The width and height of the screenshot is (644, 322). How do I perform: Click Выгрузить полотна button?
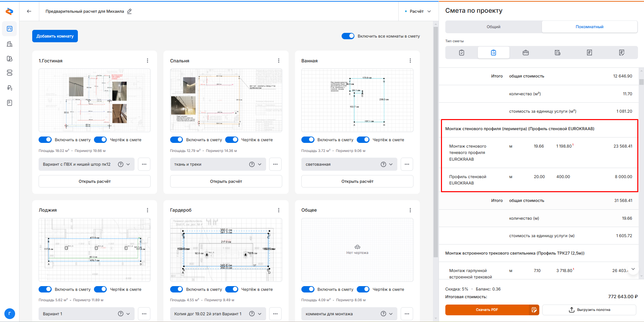[x=589, y=310]
